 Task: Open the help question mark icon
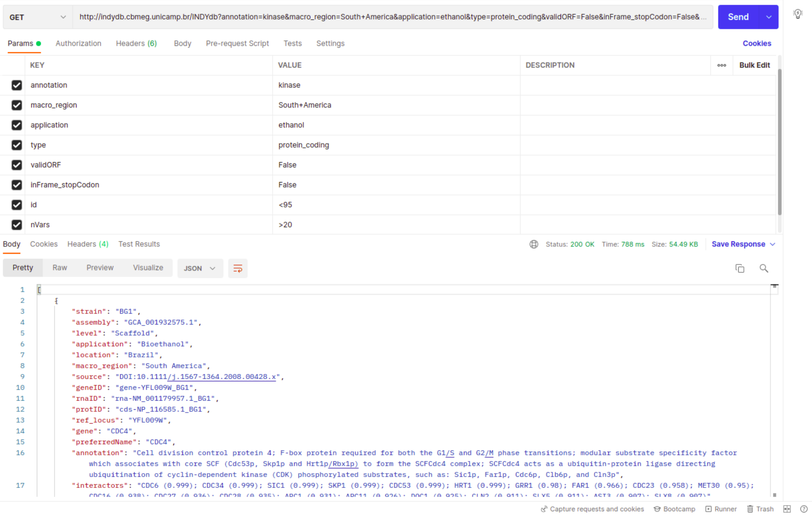(804, 509)
